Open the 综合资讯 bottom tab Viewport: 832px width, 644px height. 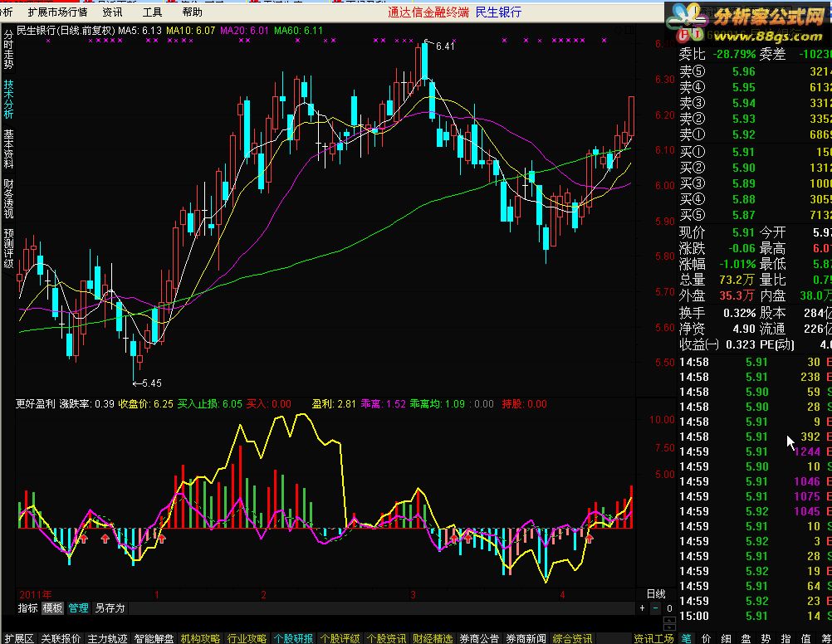pos(572,639)
